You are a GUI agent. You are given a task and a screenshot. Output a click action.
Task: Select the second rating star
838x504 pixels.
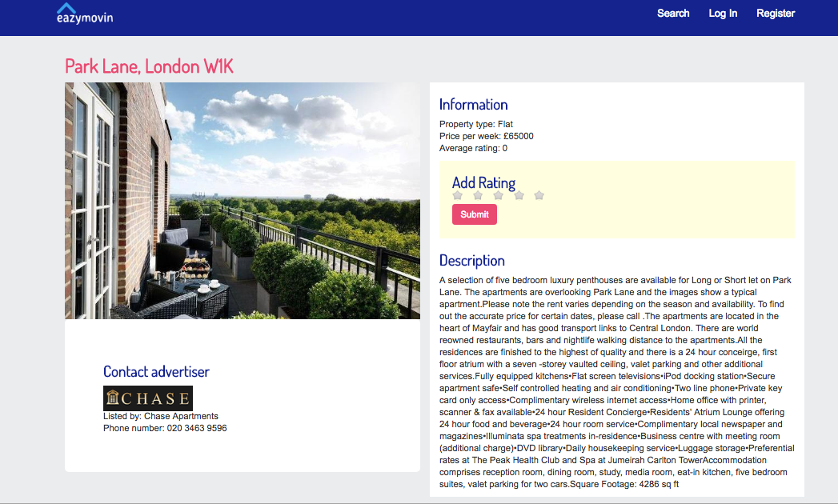[x=478, y=196]
